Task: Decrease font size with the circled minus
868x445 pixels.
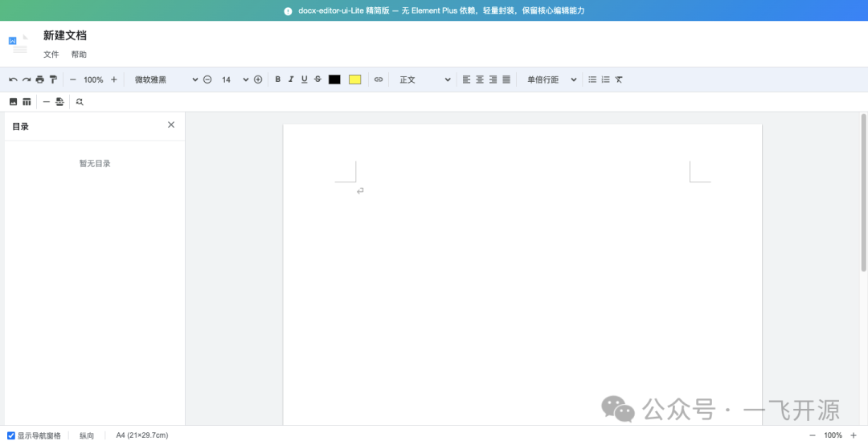Action: coord(207,80)
